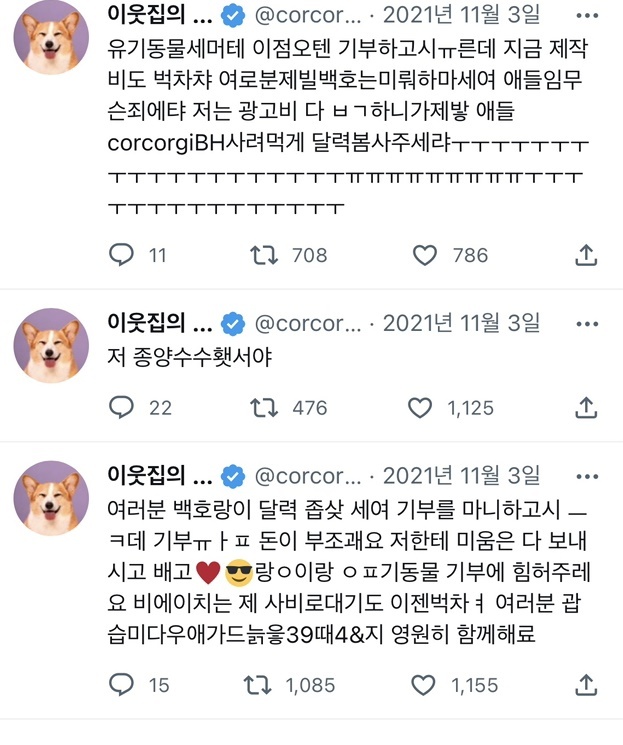Retweet the post with 476 retweets
This screenshot has height=745, width=623.
pyautogui.click(x=263, y=407)
